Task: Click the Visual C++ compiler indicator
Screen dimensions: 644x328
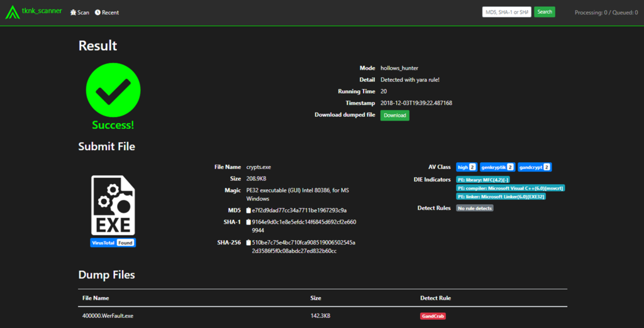Action: click(510, 188)
